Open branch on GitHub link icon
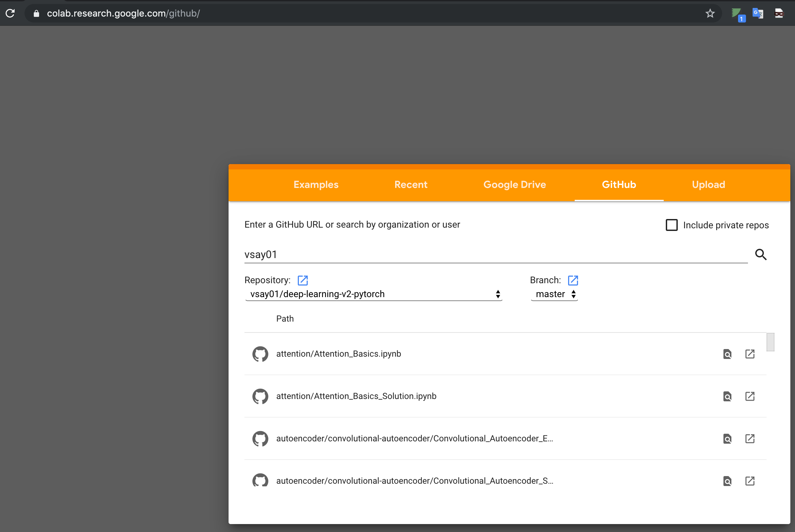Viewport: 795px width, 532px height. (573, 280)
